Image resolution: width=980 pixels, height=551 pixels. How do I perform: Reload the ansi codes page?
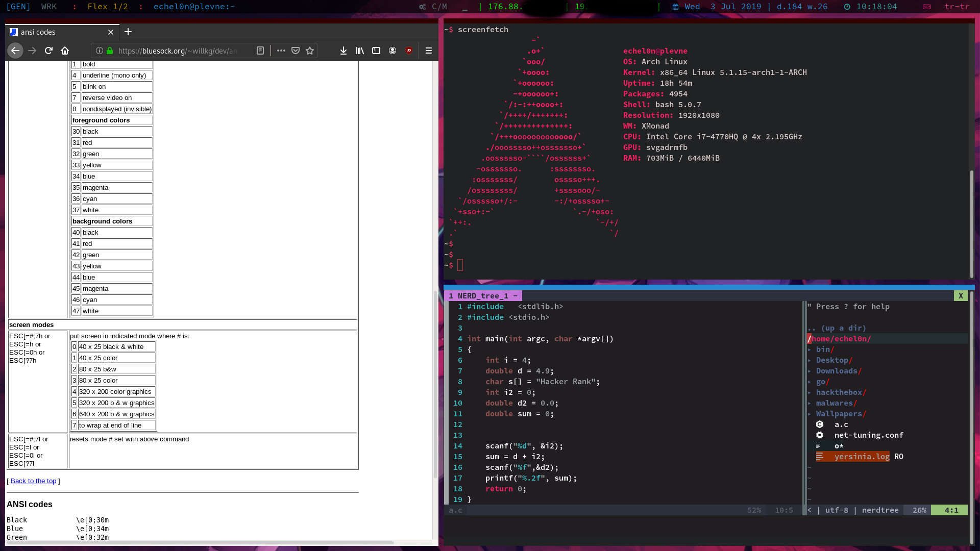pos(48,51)
